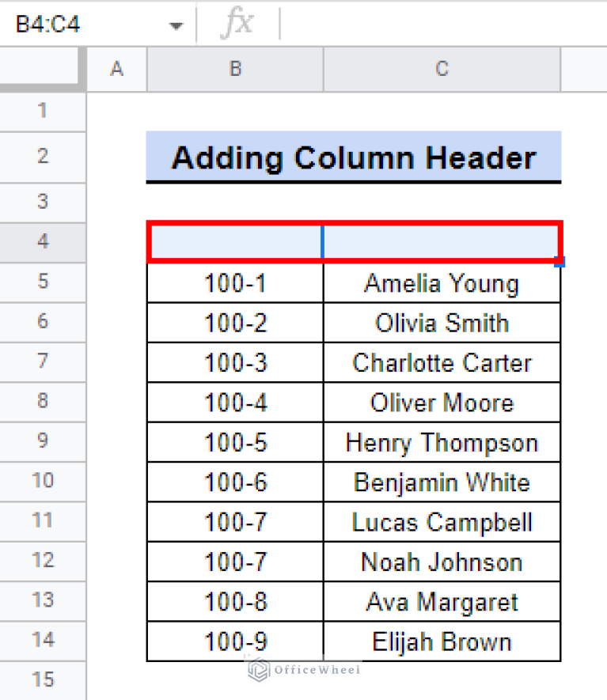Select empty header cell C4
The image size is (607, 700).
tap(442, 241)
